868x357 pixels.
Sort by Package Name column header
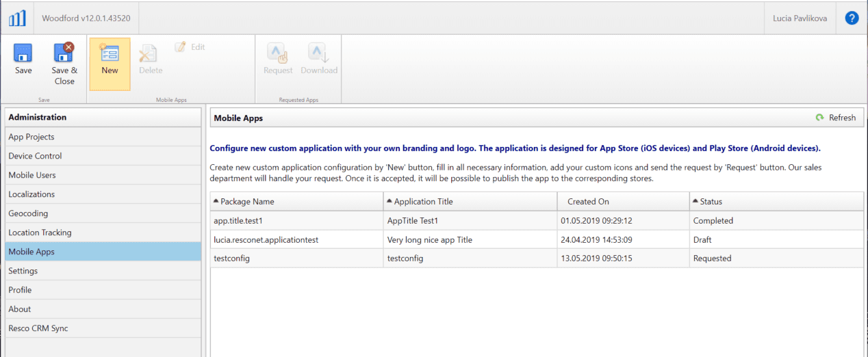[297, 201]
